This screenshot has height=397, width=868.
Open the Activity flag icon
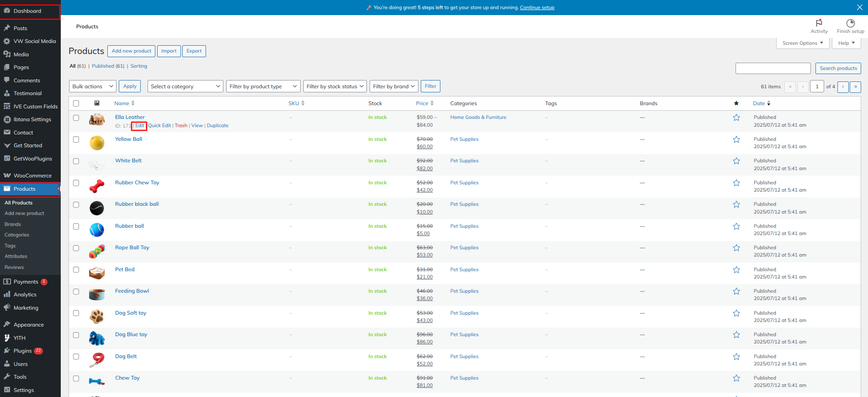[x=819, y=23]
